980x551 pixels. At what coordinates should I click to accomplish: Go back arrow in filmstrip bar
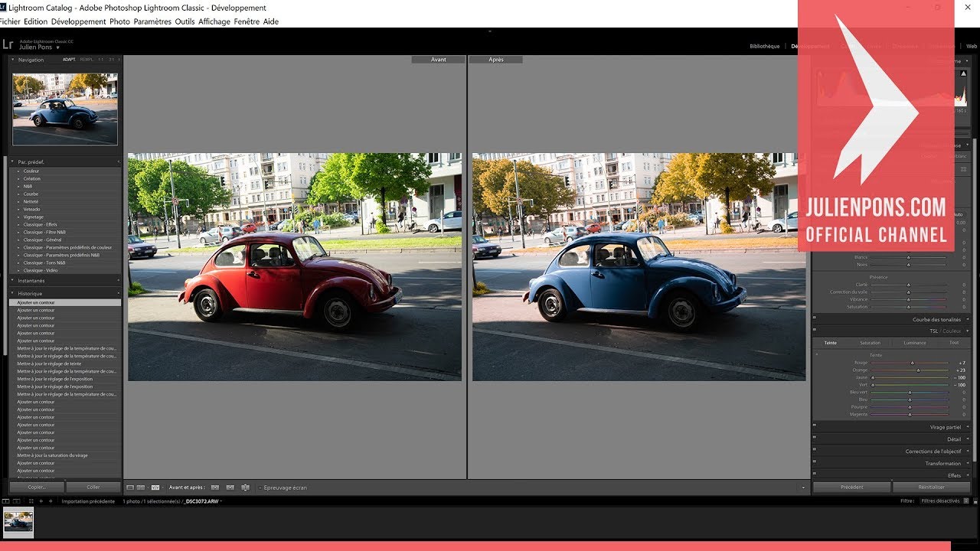click(x=41, y=501)
